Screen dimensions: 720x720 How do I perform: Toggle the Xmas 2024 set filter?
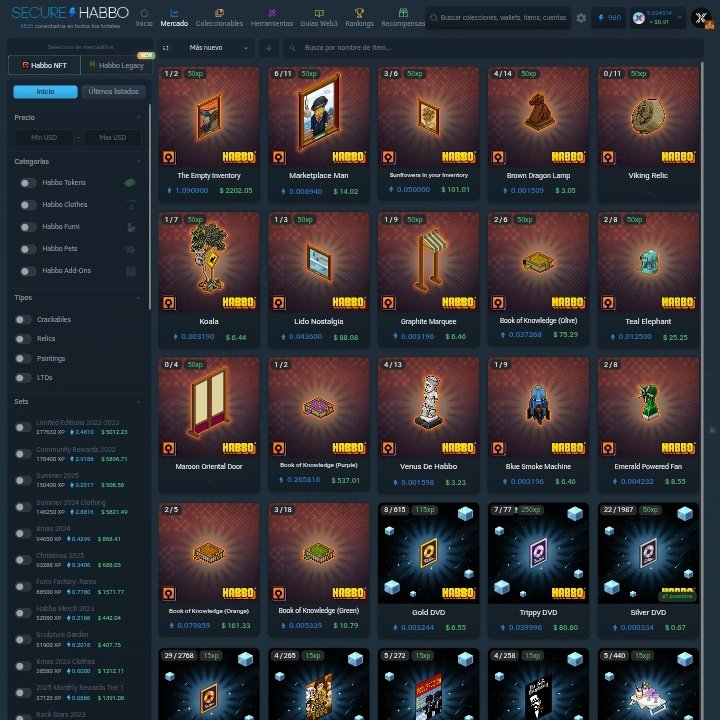click(23, 534)
